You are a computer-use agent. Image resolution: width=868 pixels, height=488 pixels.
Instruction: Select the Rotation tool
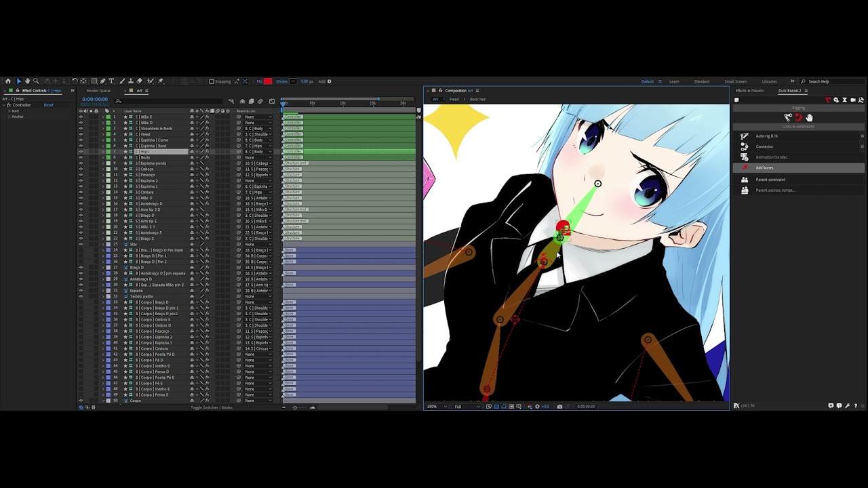pos(75,81)
